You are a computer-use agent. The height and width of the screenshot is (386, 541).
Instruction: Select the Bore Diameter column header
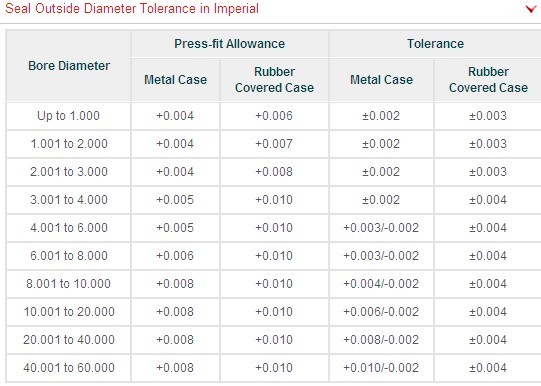(x=69, y=66)
